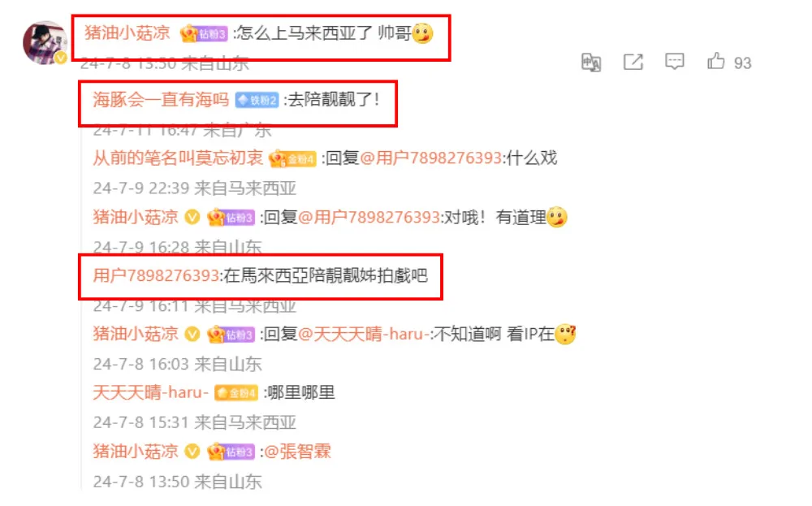Screen dimensions: 812x506
Task: Open the 天天天晴-haru- commenter profile name
Action: click(150, 392)
